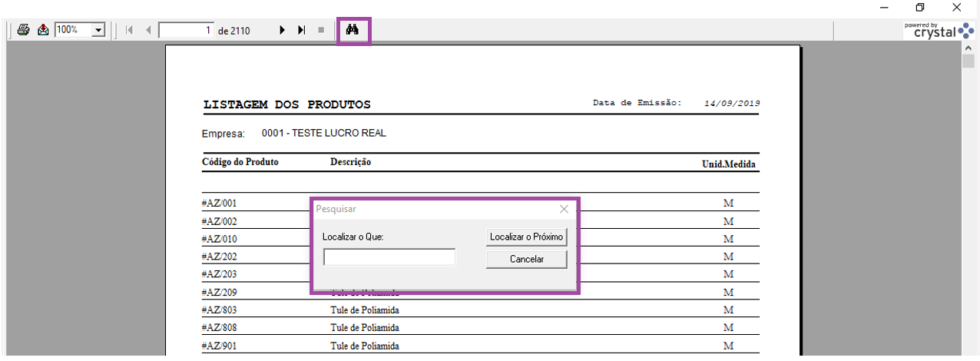Close the Pesquisar dialog

[564, 209]
